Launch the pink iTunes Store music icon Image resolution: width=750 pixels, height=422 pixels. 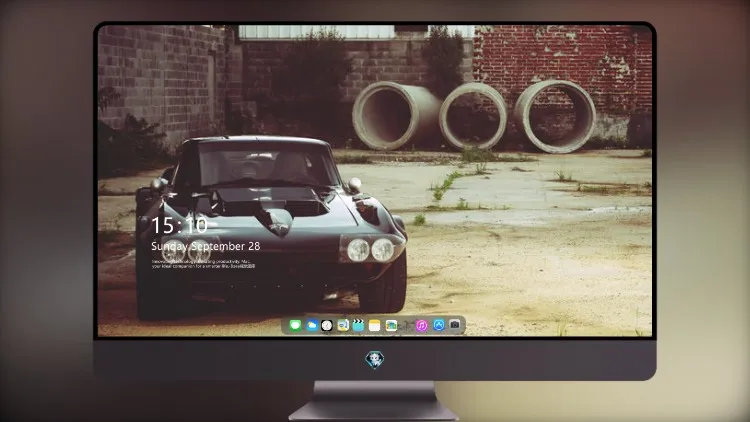[422, 325]
